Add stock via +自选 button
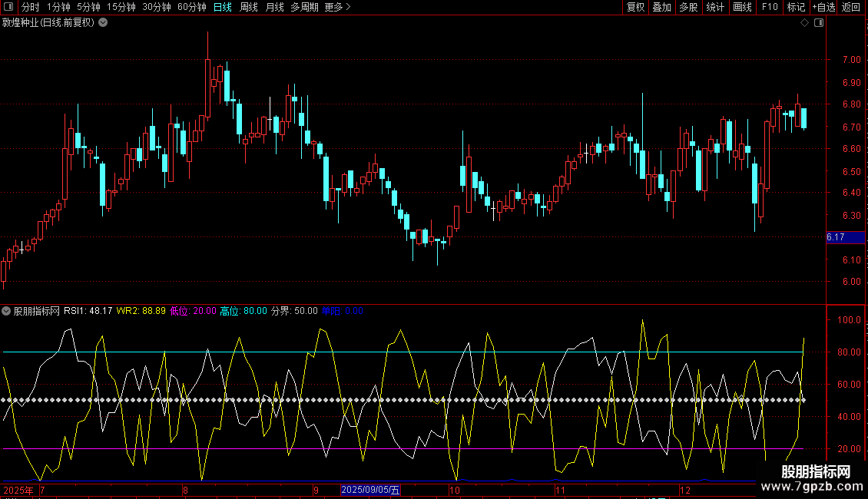This screenshot has height=499, width=868. pos(823,8)
